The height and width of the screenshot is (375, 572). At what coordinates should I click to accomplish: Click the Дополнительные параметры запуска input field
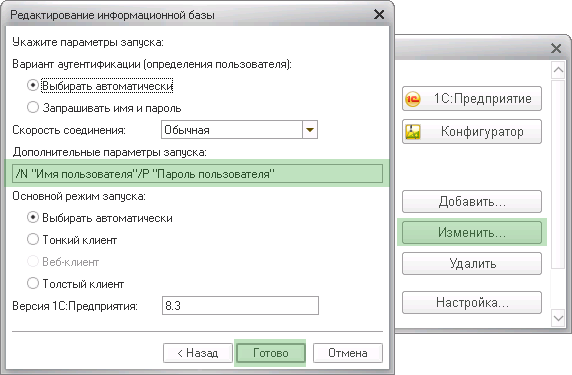coord(197,174)
